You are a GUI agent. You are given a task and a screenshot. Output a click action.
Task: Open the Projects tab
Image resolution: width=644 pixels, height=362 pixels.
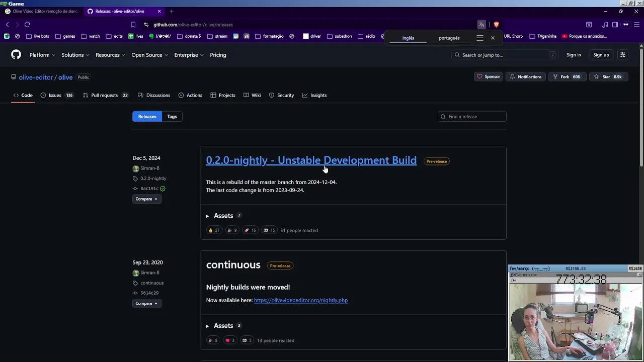(x=223, y=95)
